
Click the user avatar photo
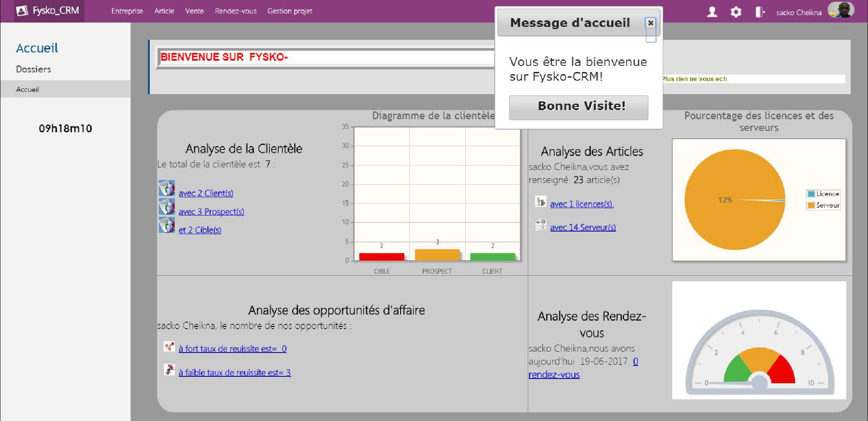click(x=841, y=10)
